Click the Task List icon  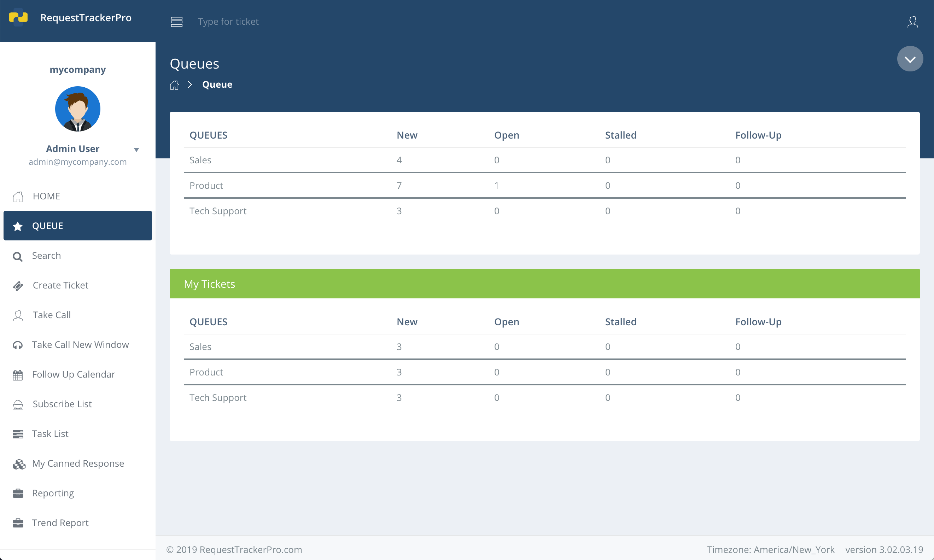point(18,434)
